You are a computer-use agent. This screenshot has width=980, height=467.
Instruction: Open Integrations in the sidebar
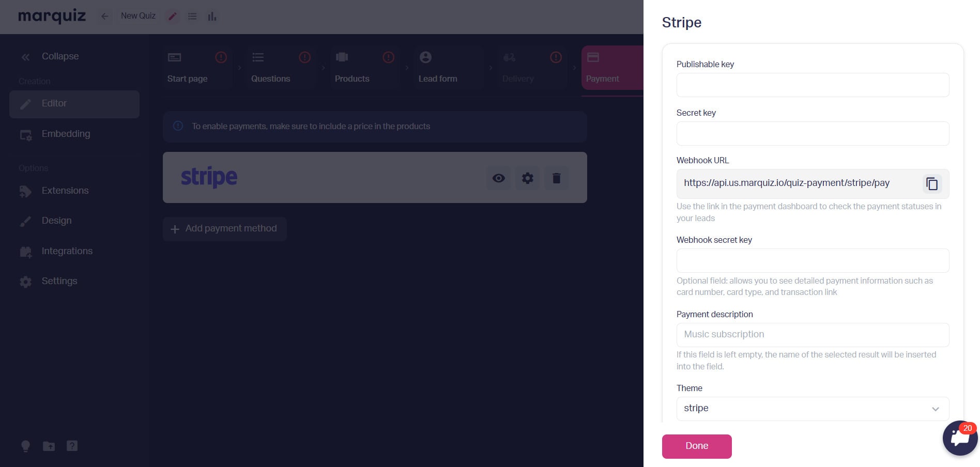74,252
